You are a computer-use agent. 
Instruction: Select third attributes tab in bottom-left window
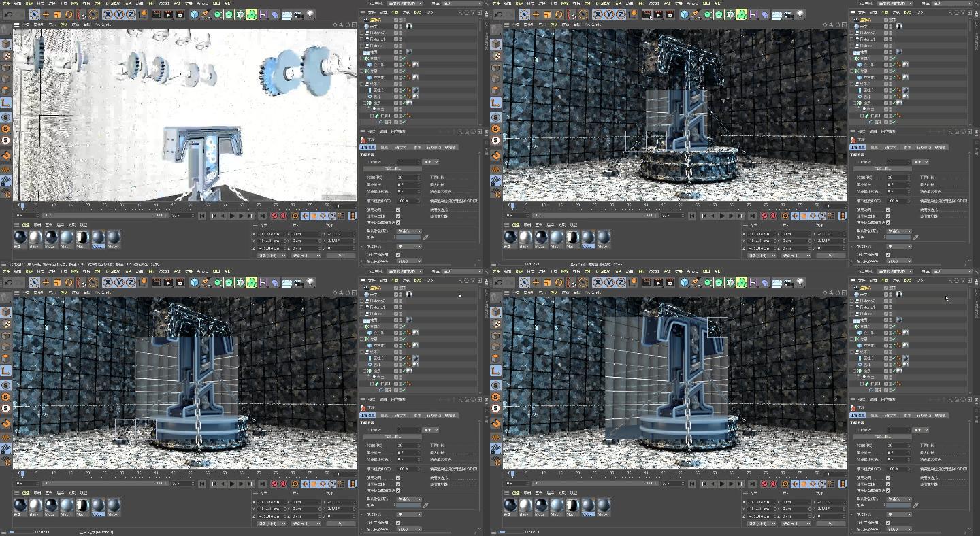[x=400, y=415]
